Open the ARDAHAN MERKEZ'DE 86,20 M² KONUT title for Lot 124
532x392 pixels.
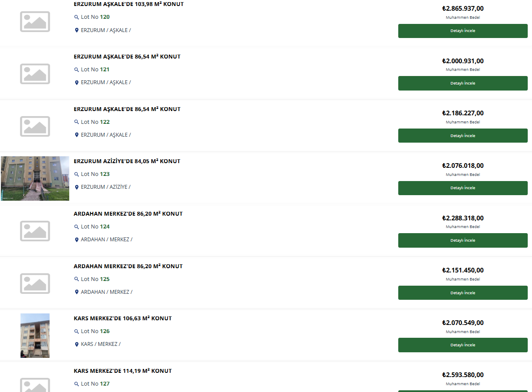(x=128, y=214)
